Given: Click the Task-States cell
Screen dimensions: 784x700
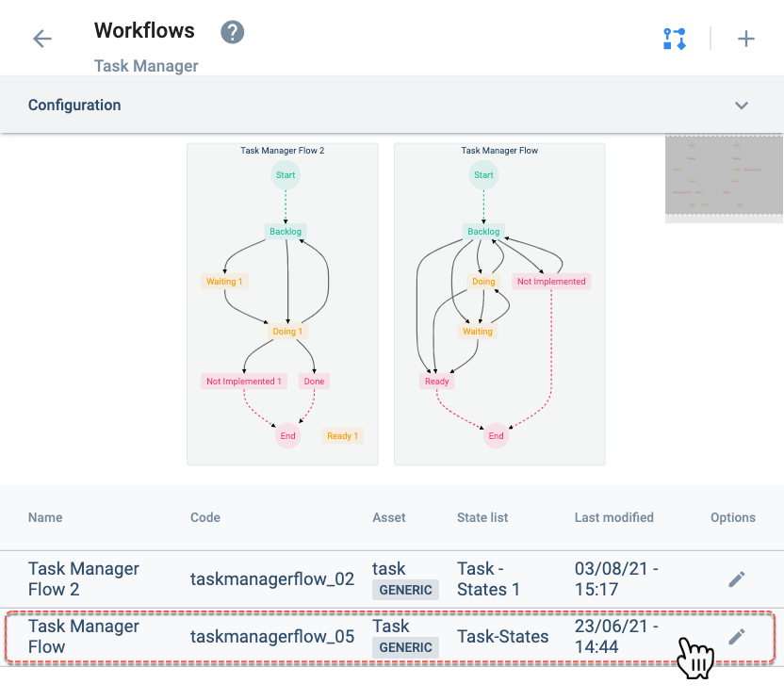Looking at the screenshot, I should pos(503,637).
